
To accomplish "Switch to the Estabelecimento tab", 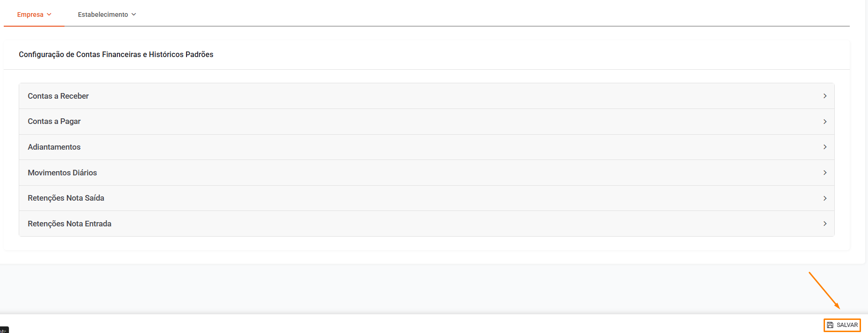I will pyautogui.click(x=103, y=14).
